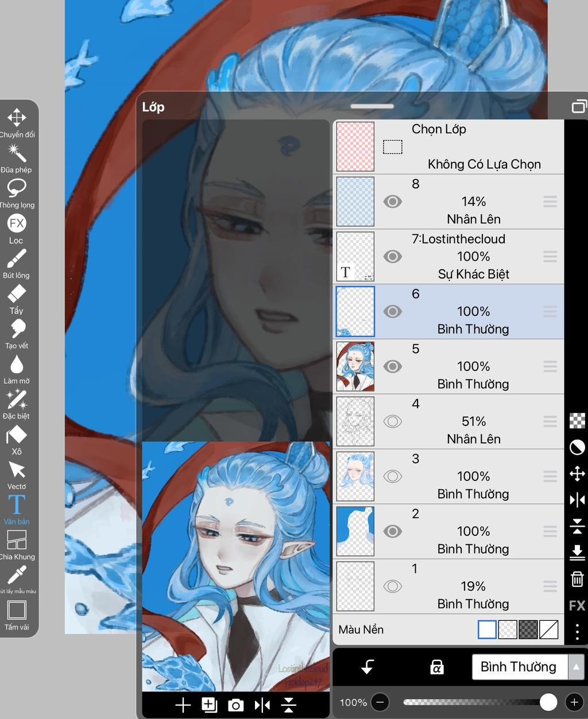Select the 7:Lostinthecloud text layer
588x719 pixels.
coord(473,256)
